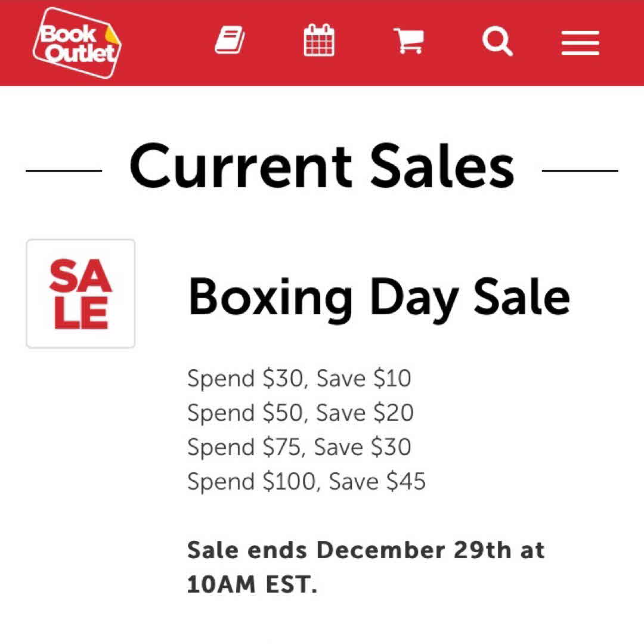Screen dimensions: 644x644
Task: Click the 10AM EST text
Action: (x=252, y=585)
